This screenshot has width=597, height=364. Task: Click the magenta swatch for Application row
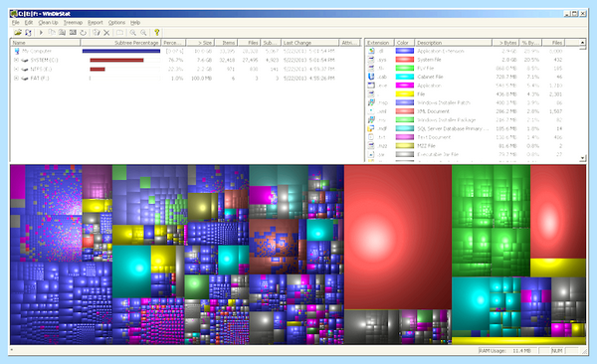405,86
